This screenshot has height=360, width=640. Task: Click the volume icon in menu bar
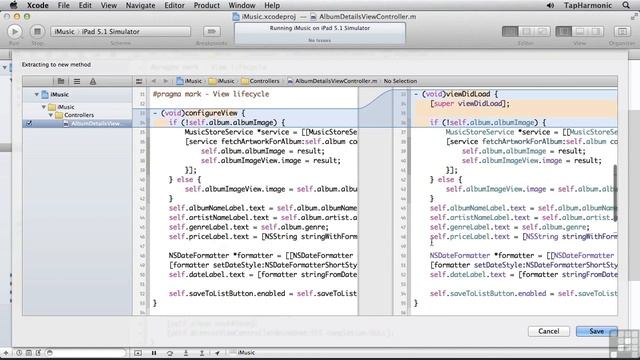(x=550, y=5)
